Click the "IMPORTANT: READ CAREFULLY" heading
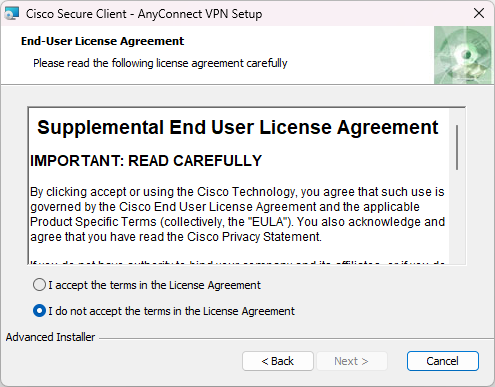 (x=146, y=161)
